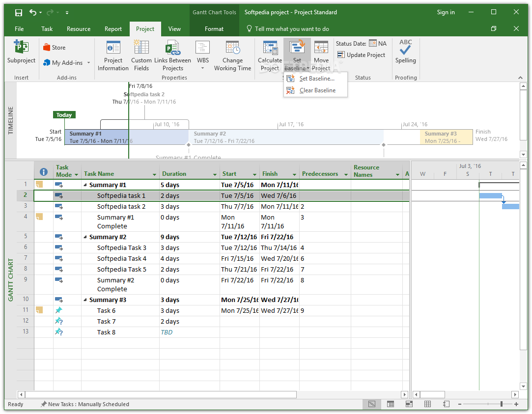Click Update Project
The width and height of the screenshot is (532, 414).
(x=362, y=55)
